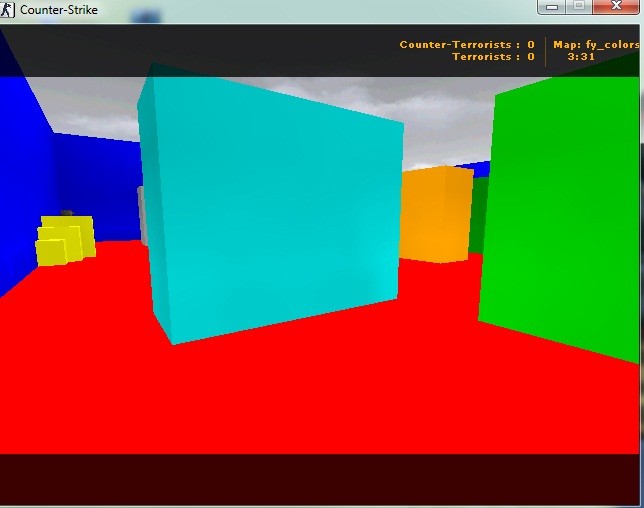The image size is (644, 508).
Task: Click the Counter-Strike icon in the title bar
Action: click(7, 9)
